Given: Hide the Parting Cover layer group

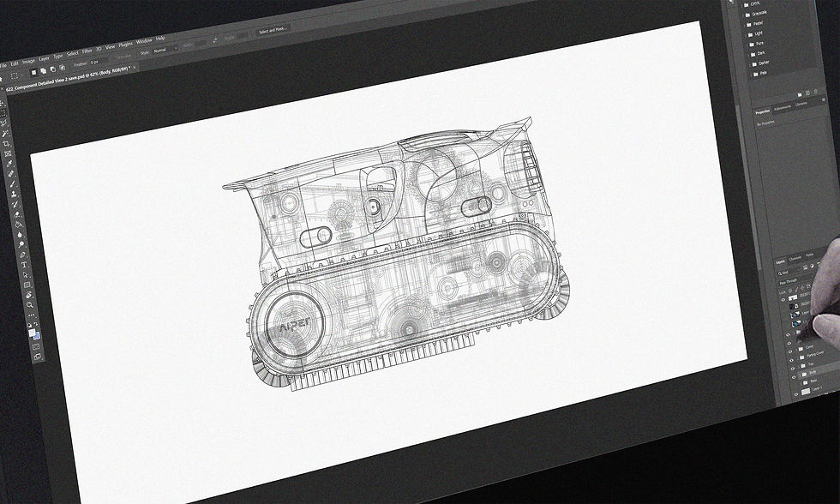Looking at the screenshot, I should pos(791,361).
